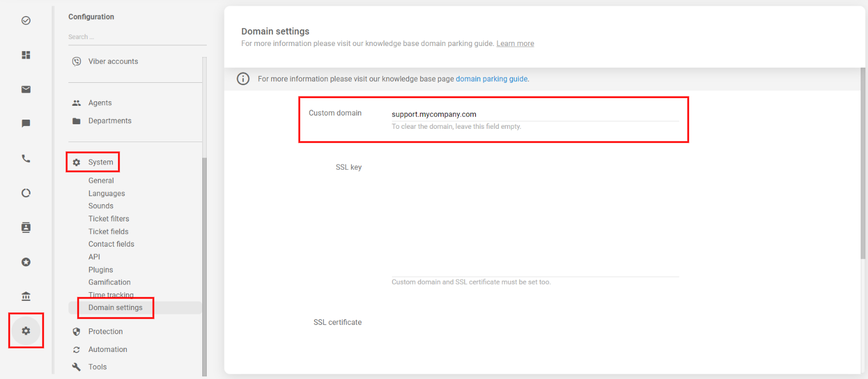Open the Ticket filters menu item

click(109, 219)
